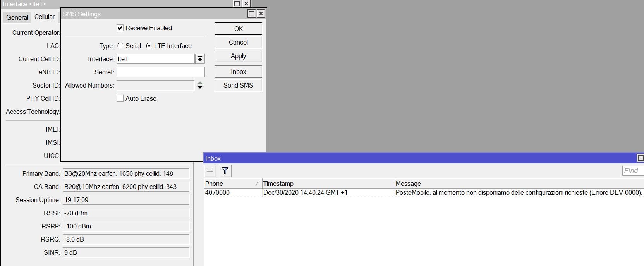Click the RSRQ value -8.0 dB

tap(126, 239)
